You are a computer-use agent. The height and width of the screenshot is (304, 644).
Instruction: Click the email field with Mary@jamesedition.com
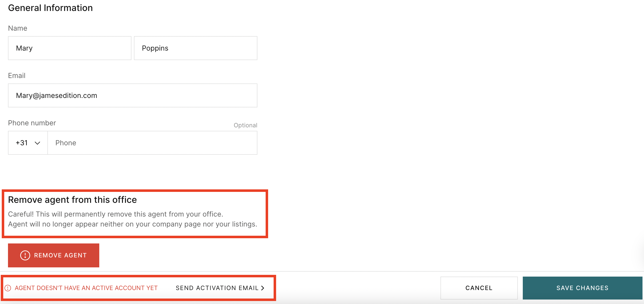[x=132, y=95]
